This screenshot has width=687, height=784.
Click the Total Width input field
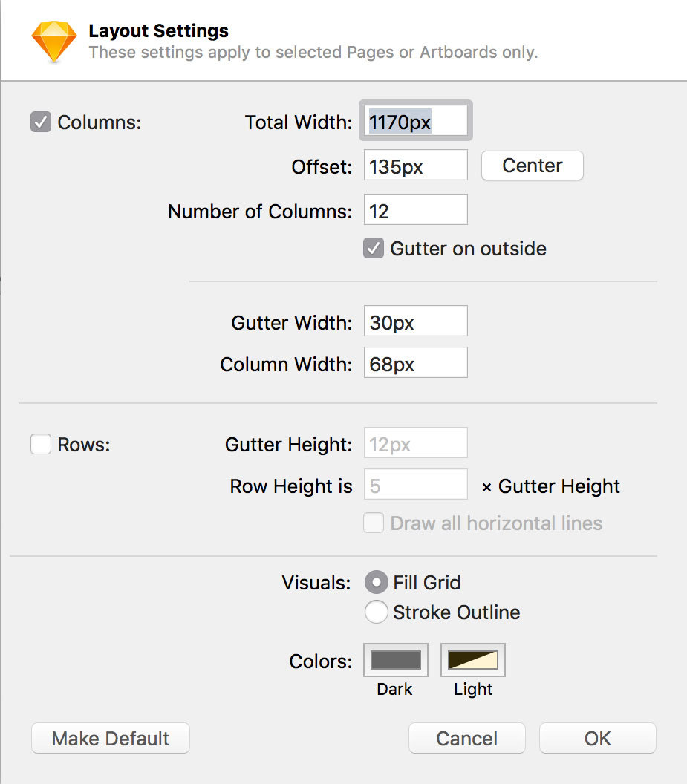point(414,121)
